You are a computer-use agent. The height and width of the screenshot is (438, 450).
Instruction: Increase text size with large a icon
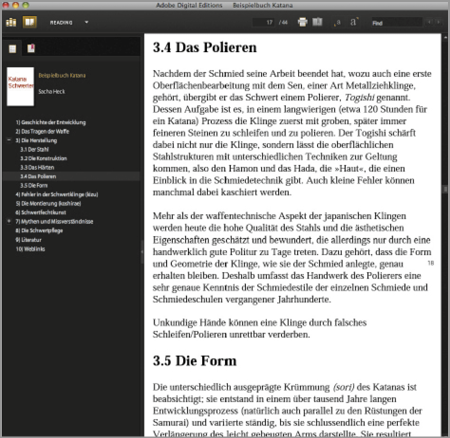354,22
